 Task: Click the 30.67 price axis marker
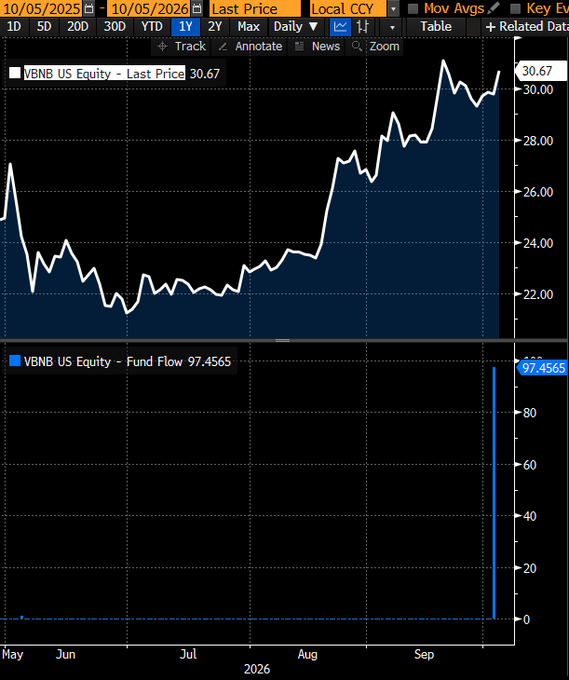pos(540,71)
